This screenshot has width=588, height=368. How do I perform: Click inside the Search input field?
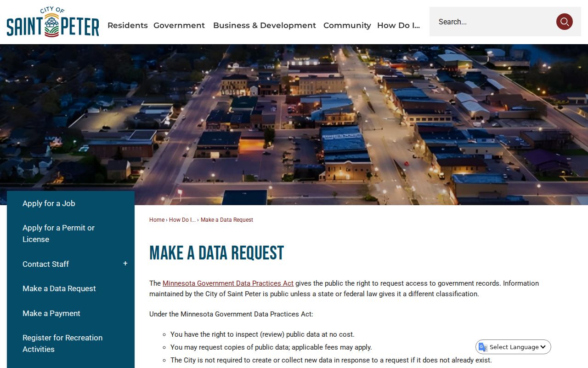492,22
